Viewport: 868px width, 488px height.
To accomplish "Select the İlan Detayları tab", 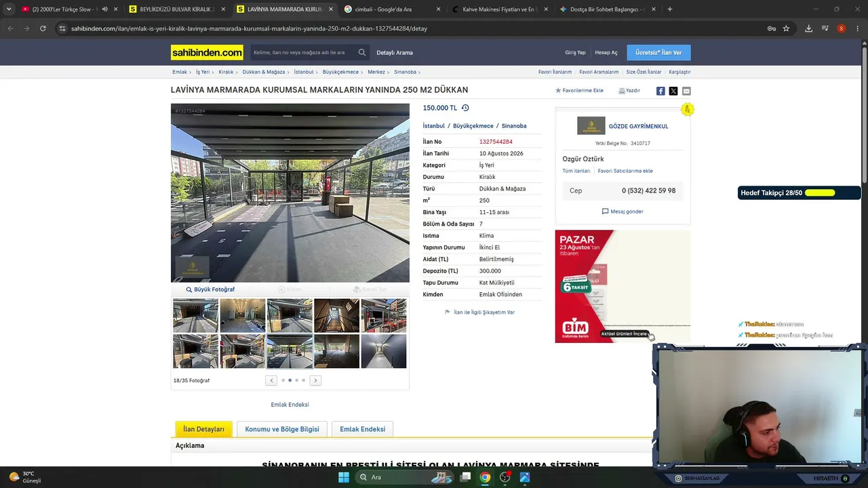I will tap(203, 429).
